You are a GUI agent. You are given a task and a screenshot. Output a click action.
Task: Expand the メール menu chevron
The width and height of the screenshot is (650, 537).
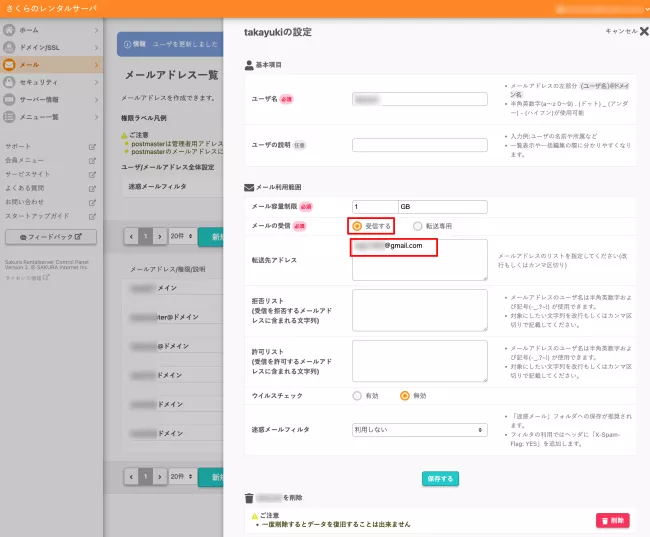(96, 65)
